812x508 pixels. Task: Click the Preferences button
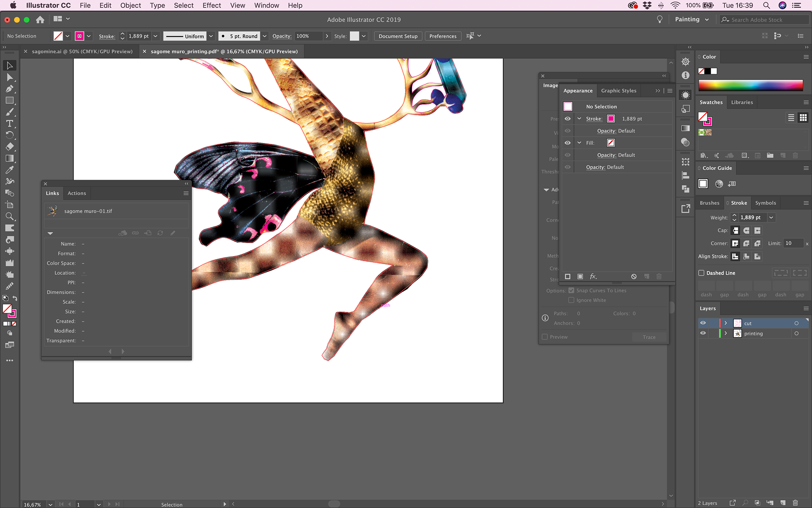(443, 36)
